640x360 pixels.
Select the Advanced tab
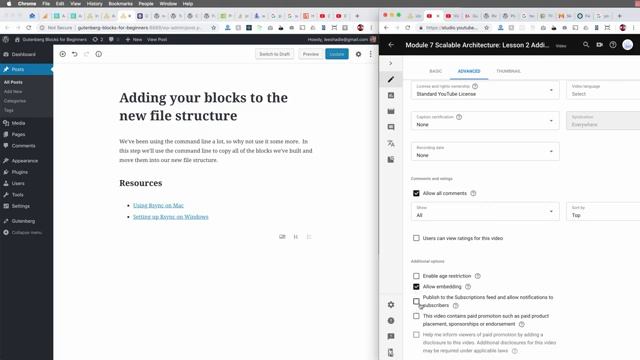pos(469,71)
